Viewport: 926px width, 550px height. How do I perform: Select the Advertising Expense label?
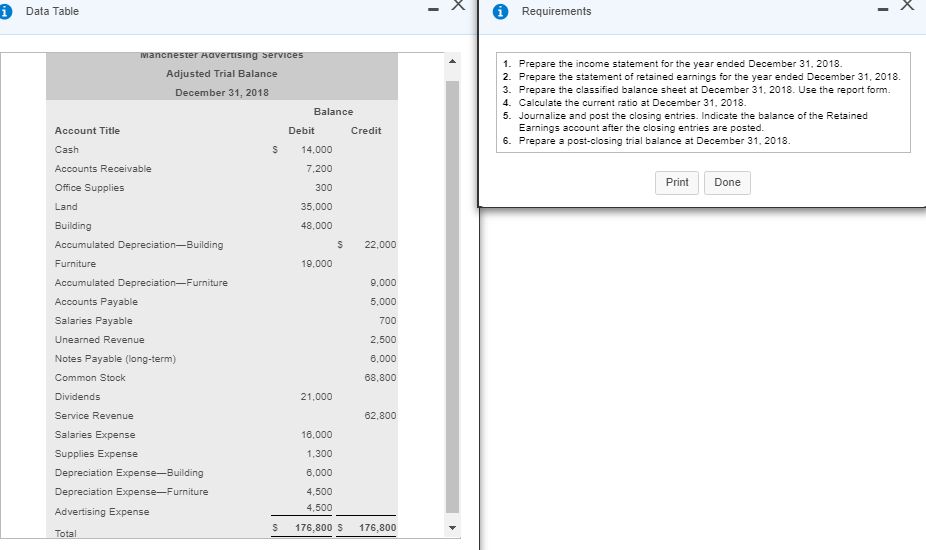click(x=102, y=512)
